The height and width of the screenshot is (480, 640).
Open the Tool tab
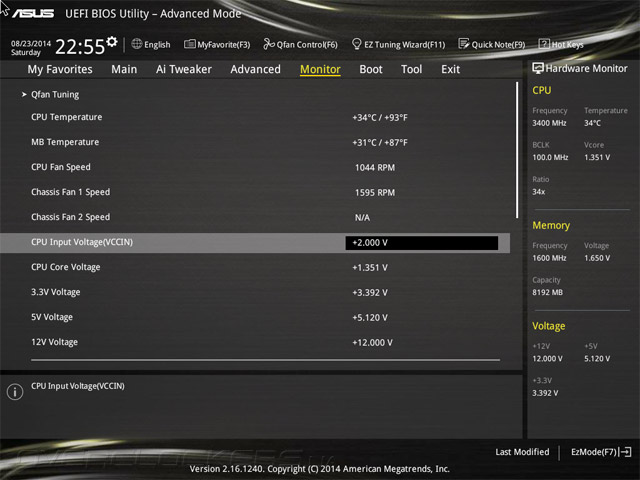(411, 69)
